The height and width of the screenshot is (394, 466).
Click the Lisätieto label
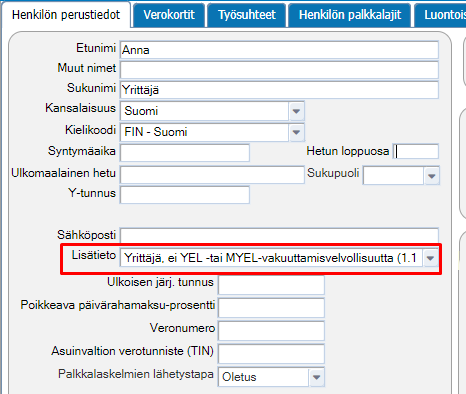pos(94,255)
